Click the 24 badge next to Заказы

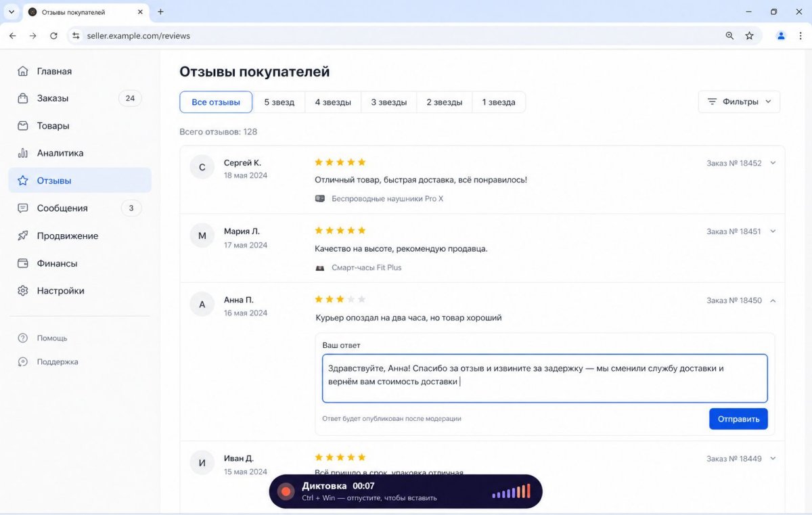click(x=130, y=98)
